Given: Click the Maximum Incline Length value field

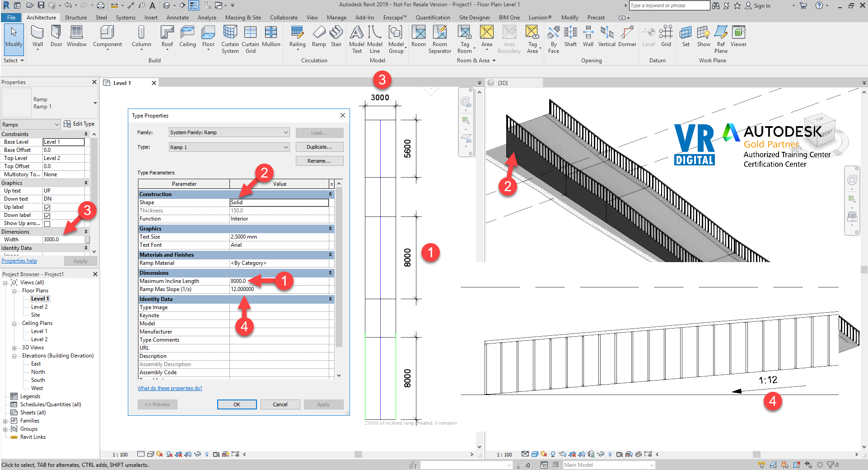Looking at the screenshot, I should point(279,281).
